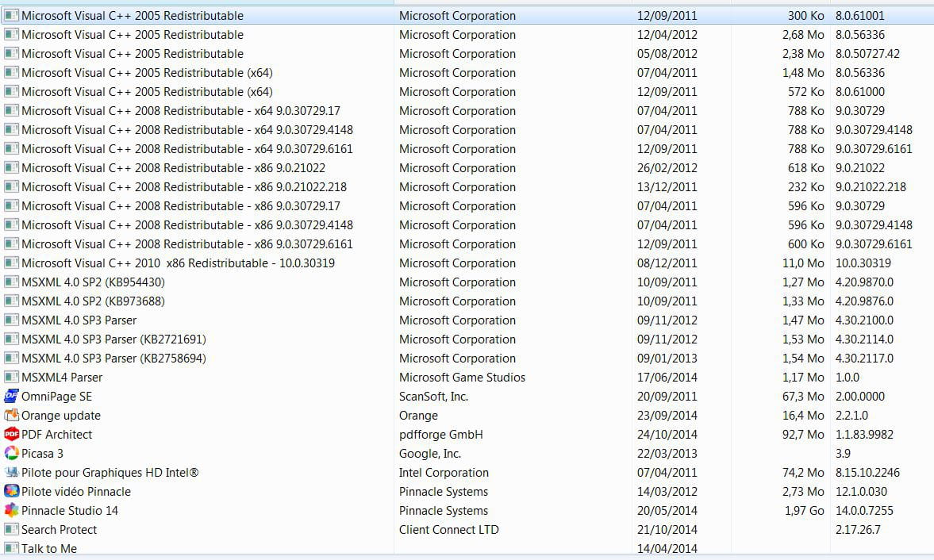Click the Pinnacle Studio 14 icon
The height and width of the screenshot is (560, 934).
tap(11, 510)
